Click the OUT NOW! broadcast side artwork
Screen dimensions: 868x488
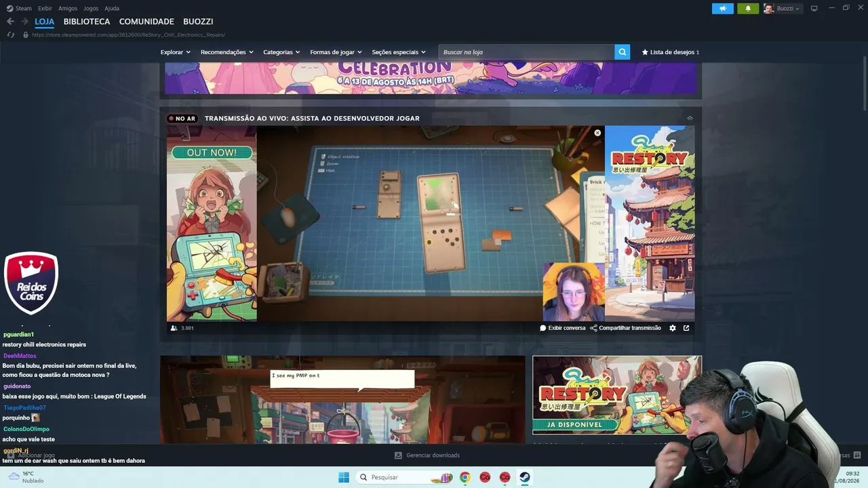pyautogui.click(x=212, y=223)
